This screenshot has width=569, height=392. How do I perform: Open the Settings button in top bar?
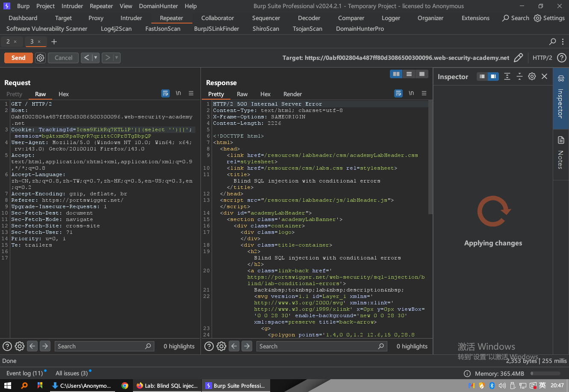549,18
